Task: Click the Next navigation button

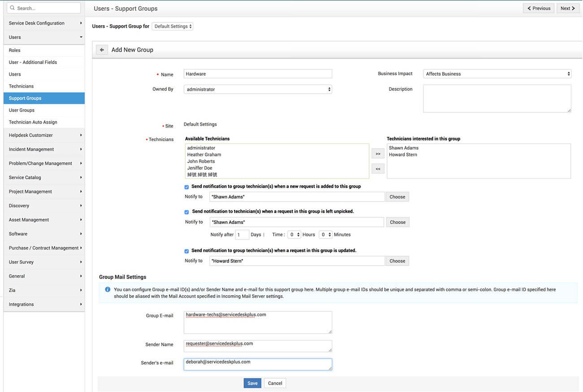Action: [567, 8]
